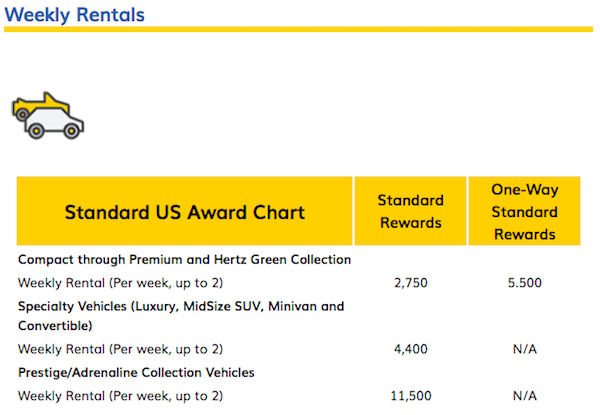Click the Standard US Award Chart header
Image resolution: width=600 pixels, height=415 pixels.
(x=185, y=212)
